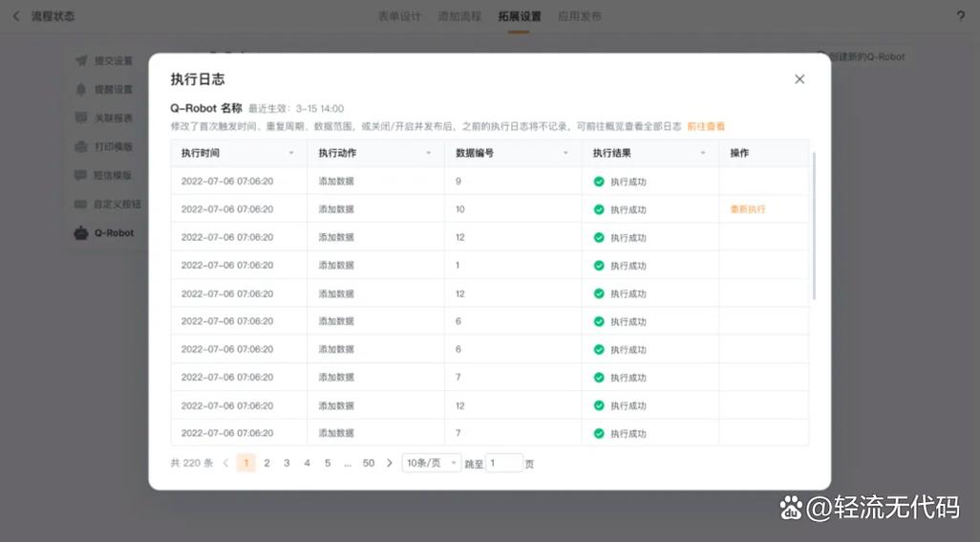
Task: Select 提交设置 in the sidebar
Action: pyautogui.click(x=113, y=60)
